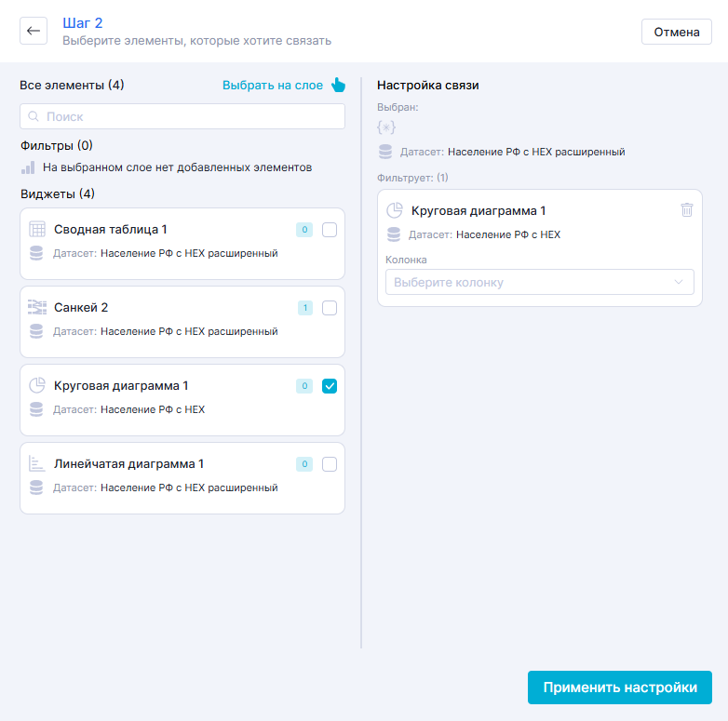Click the bar chart icon for Линейчатая диаграмма 1
Image resolution: width=728 pixels, height=721 pixels.
click(37, 464)
